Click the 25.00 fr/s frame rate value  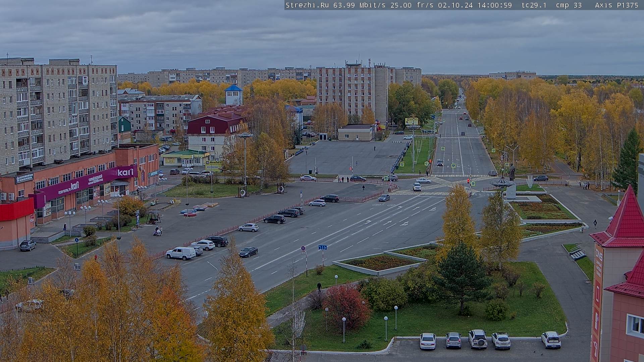(x=412, y=5)
